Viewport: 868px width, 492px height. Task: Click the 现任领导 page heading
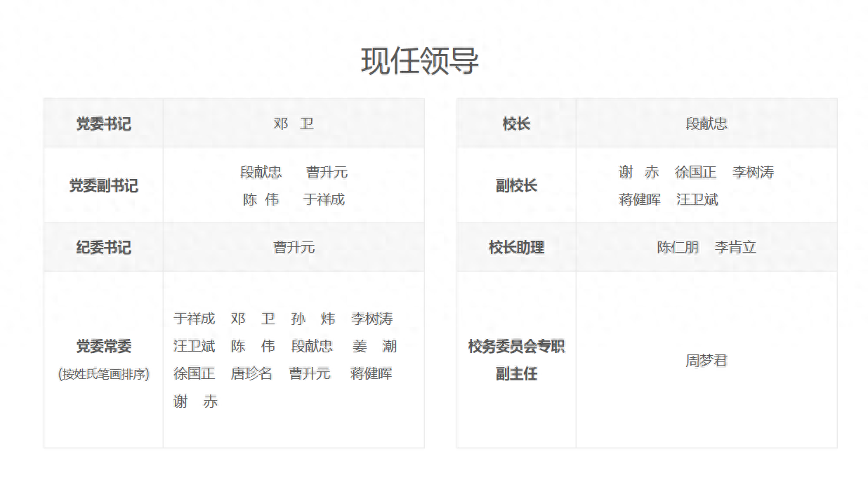(x=420, y=62)
